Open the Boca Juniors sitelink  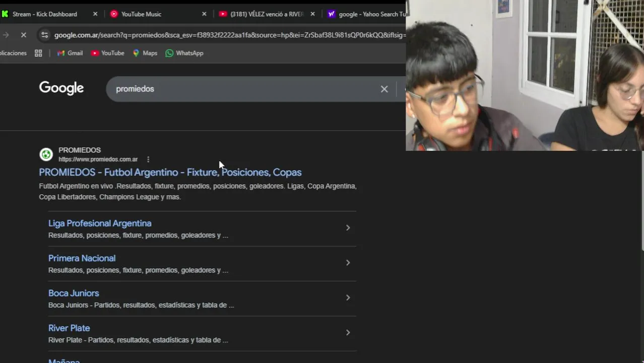coord(74,293)
